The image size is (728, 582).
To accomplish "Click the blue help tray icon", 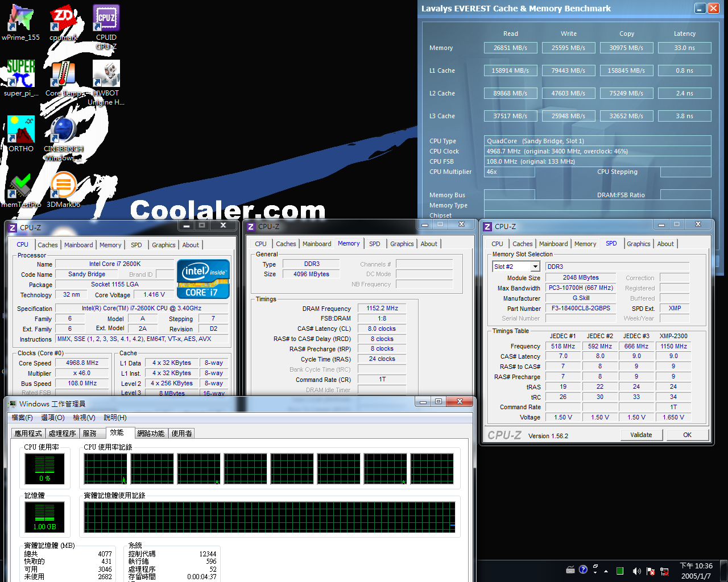I will (583, 570).
